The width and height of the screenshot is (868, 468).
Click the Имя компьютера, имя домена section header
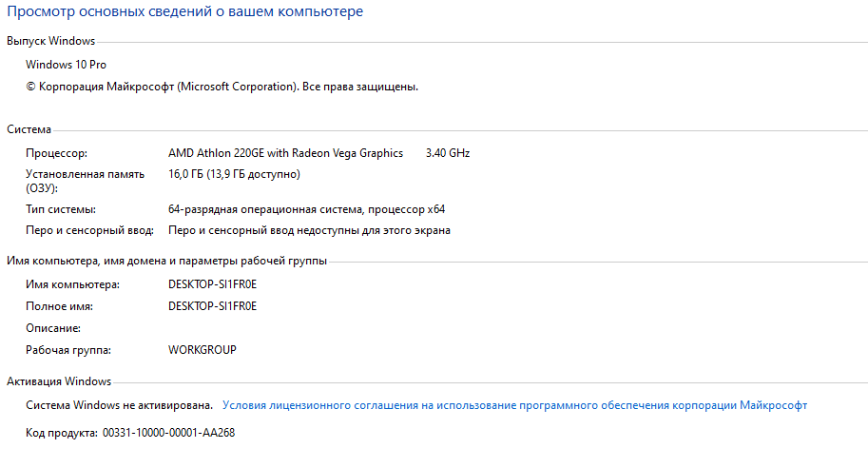click(166, 261)
